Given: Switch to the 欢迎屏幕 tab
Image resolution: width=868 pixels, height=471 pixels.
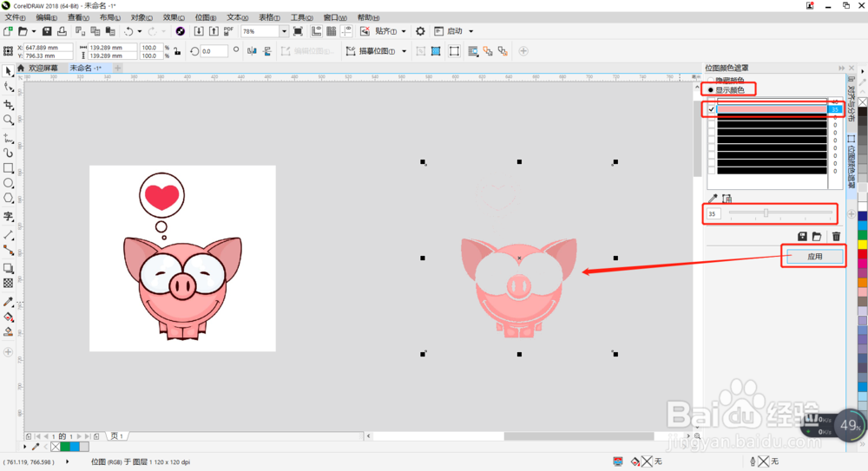Looking at the screenshot, I should click(x=43, y=68).
